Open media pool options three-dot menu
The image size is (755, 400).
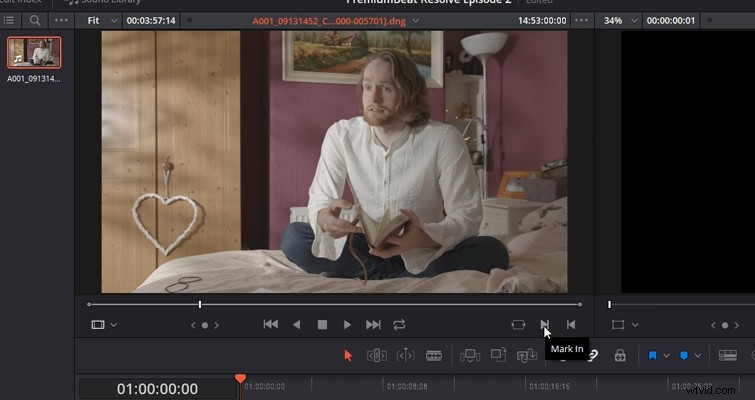[62, 20]
